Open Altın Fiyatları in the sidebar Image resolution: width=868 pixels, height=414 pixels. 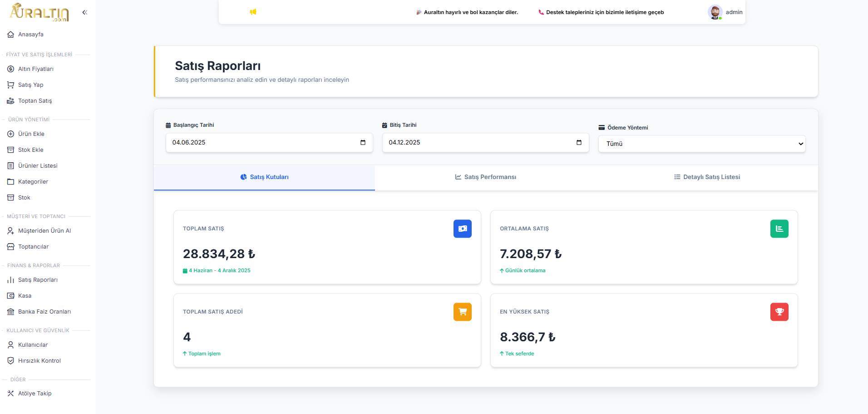(35, 69)
